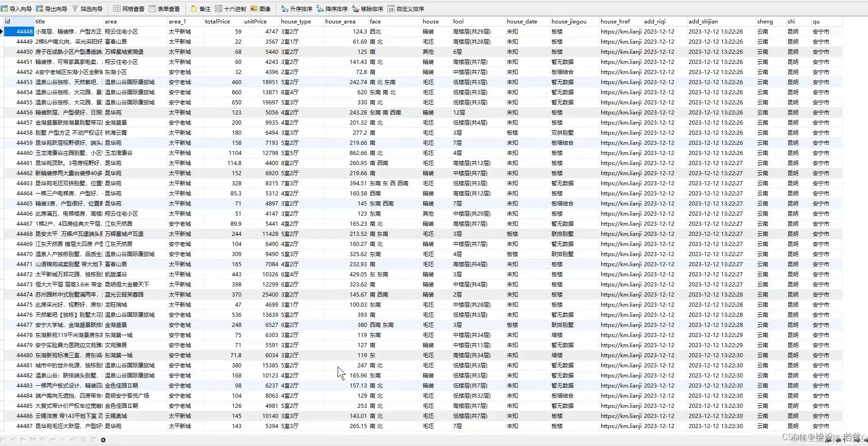Viewport: 868px width, 446px height.
Task: Refresh the table data
Action: pos(93,440)
